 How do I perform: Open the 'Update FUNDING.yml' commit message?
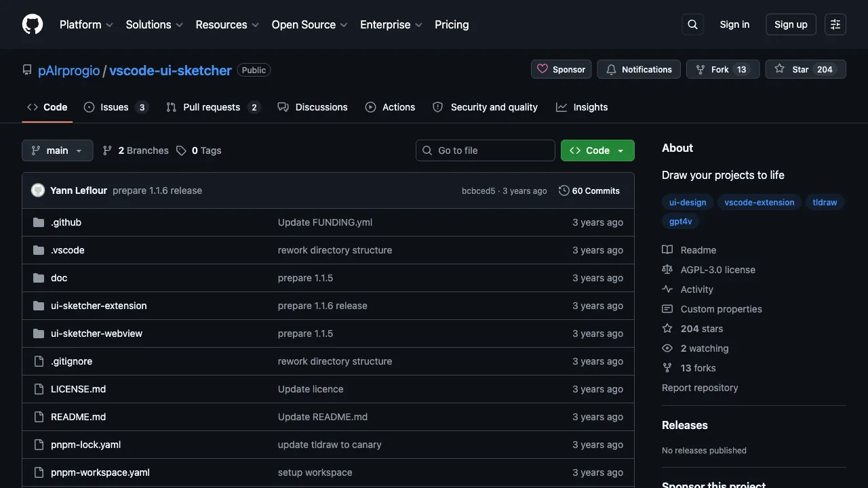[325, 222]
